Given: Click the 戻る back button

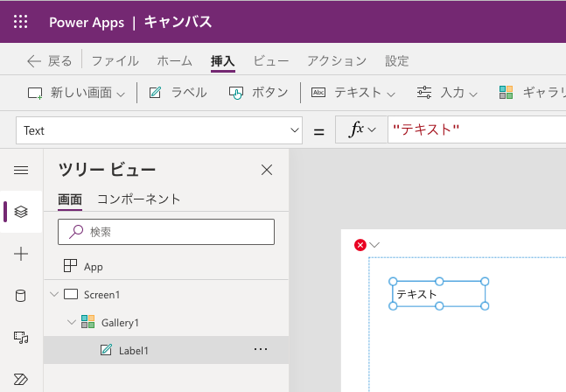Looking at the screenshot, I should pos(50,60).
